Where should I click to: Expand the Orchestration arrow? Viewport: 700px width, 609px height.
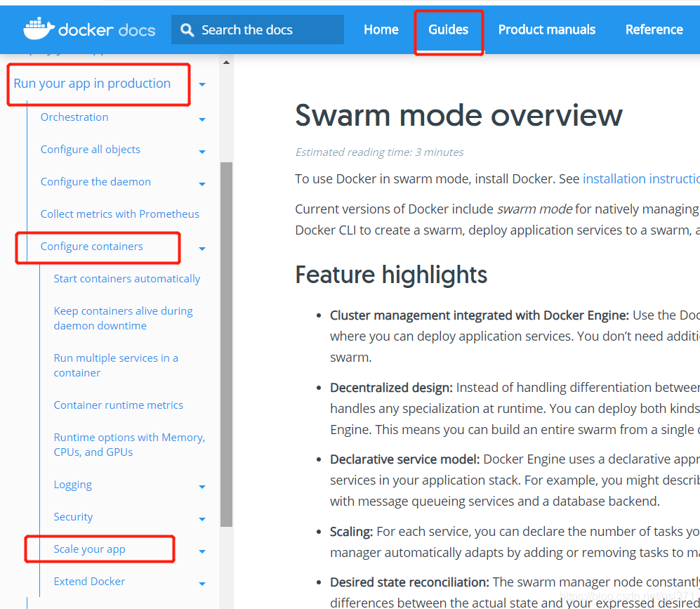(202, 119)
